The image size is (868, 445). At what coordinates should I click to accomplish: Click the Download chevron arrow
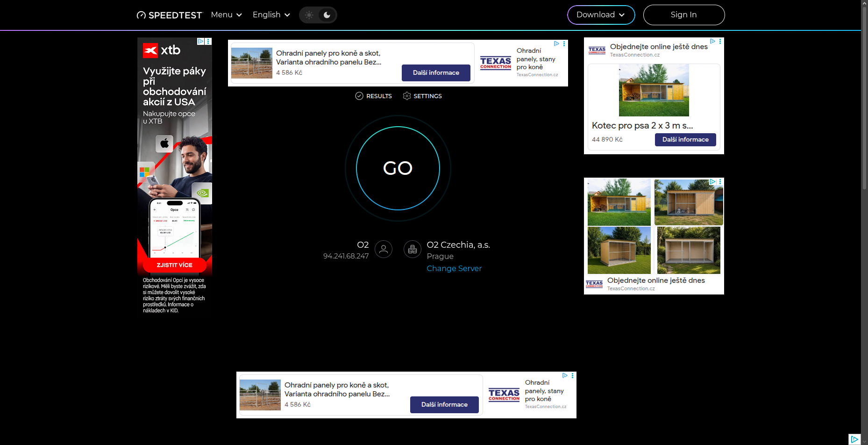coord(622,15)
